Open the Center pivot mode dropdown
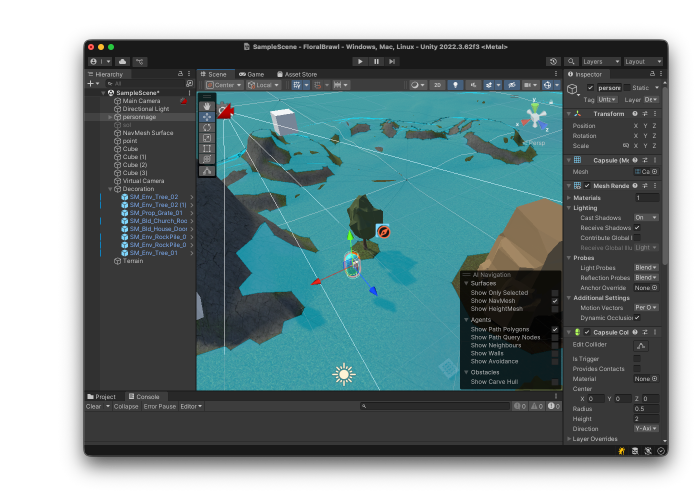The image size is (696, 493). click(x=224, y=85)
